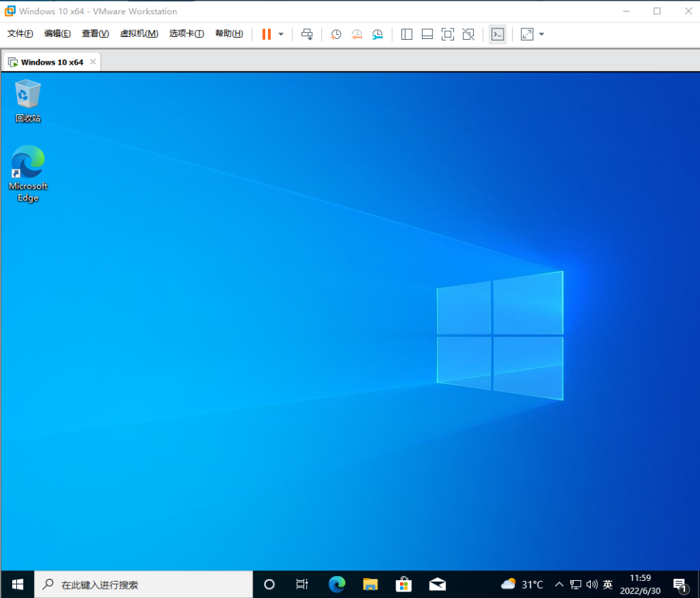Viewport: 700px width, 598px height.
Task: Open Microsoft Store from the taskbar
Action: click(x=404, y=584)
